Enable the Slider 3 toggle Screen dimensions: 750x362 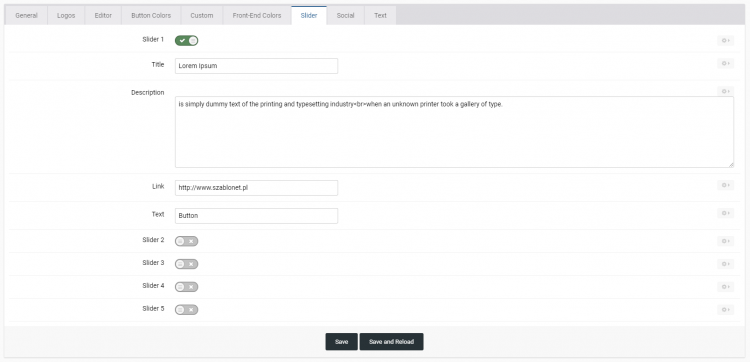[187, 264]
